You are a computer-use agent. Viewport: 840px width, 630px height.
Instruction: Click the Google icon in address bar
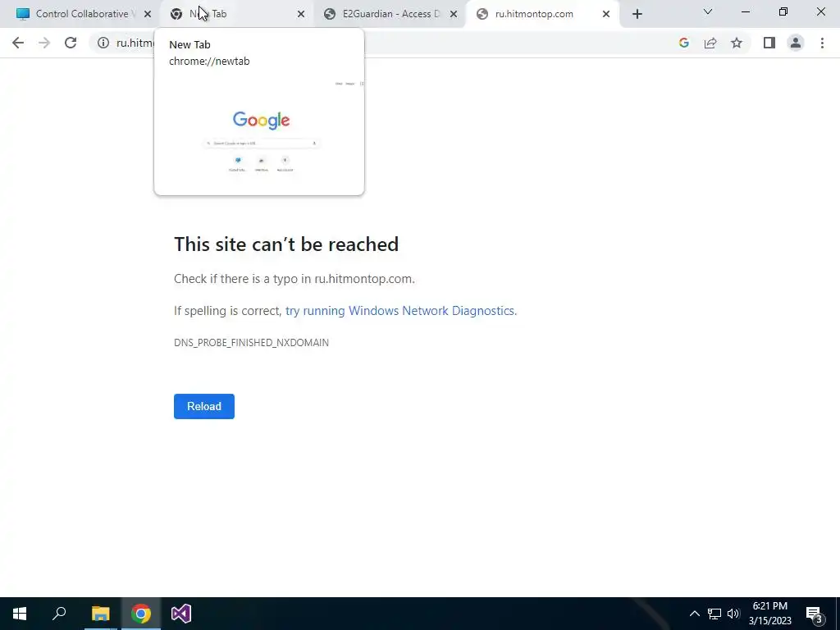(x=683, y=43)
